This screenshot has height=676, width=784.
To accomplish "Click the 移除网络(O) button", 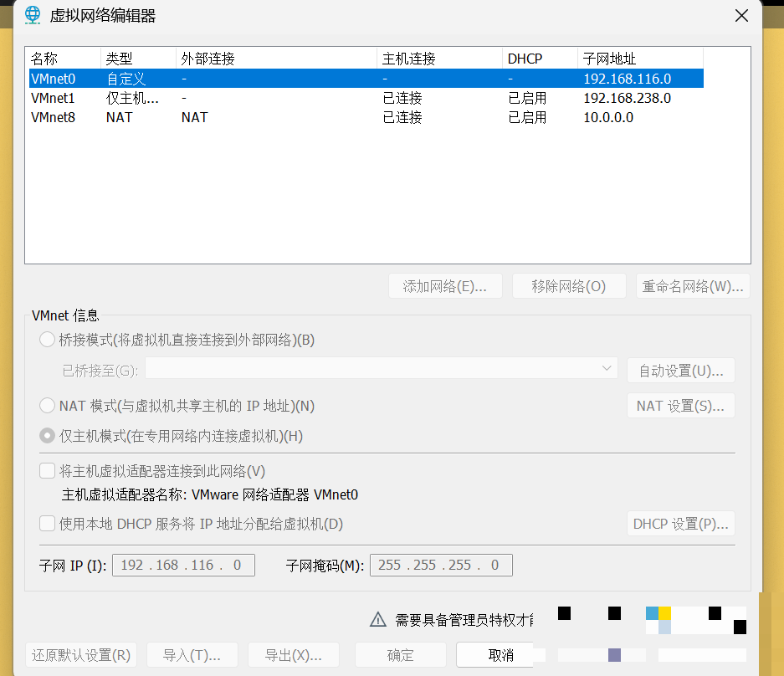I will 569,286.
